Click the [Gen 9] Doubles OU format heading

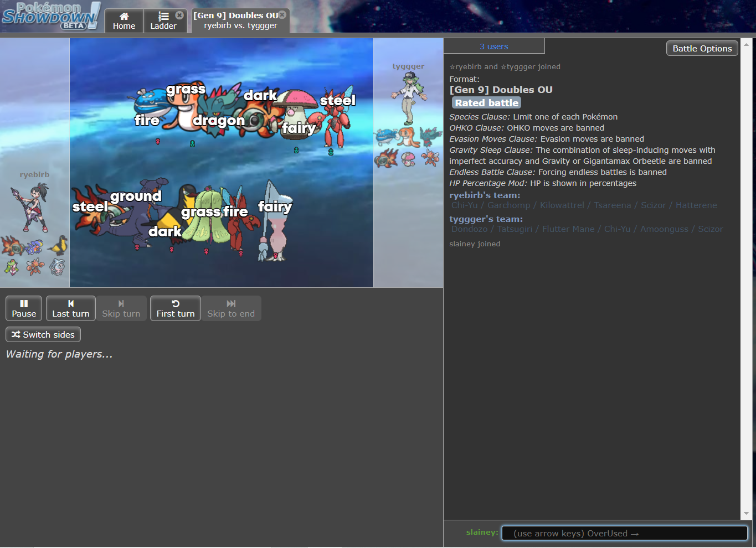[501, 90]
